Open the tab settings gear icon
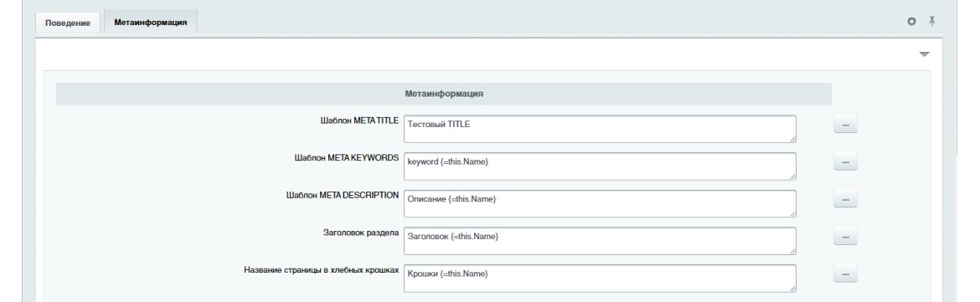Screen dimensions: 980x302 point(911,22)
